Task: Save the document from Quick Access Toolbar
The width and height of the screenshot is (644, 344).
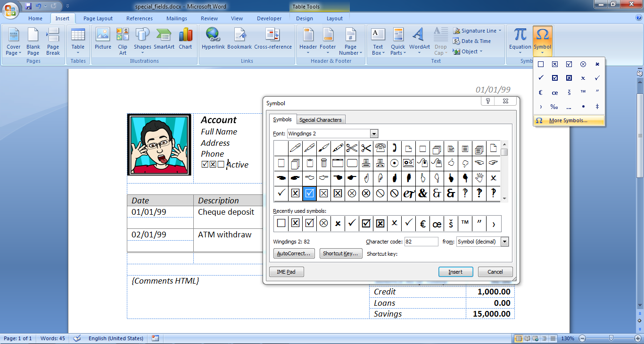Action: coord(28,7)
